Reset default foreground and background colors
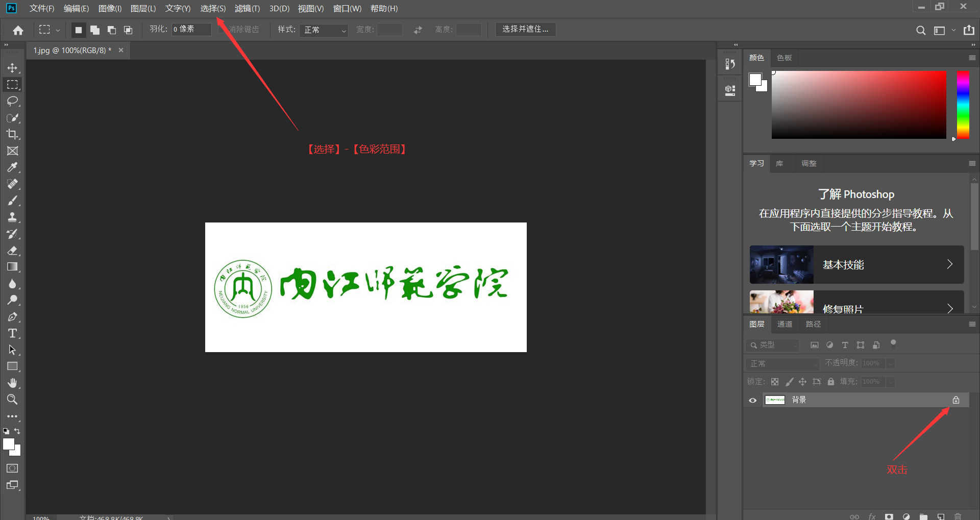This screenshot has width=980, height=520. (6, 431)
